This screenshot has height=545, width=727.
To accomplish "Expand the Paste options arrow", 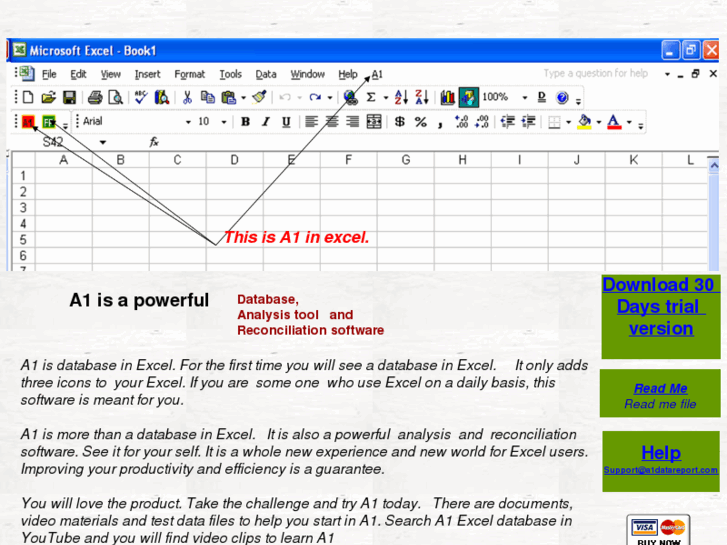I will tap(243, 98).
